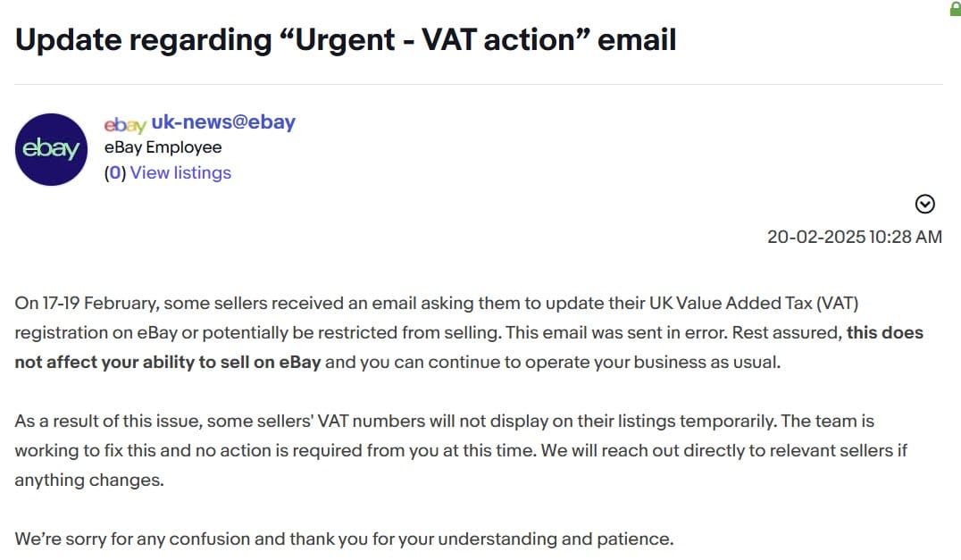961x560 pixels.
Task: Click the words "anything changes."
Action: [89, 481]
